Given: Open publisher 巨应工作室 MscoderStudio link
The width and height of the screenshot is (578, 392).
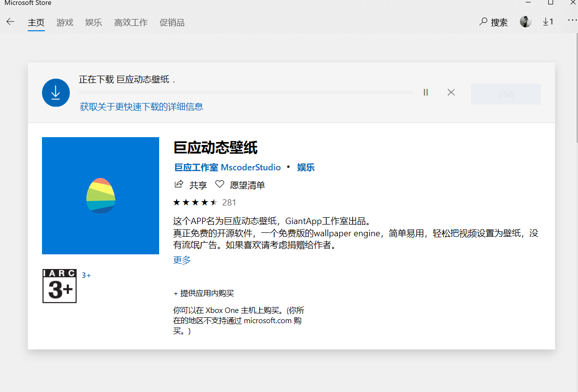Looking at the screenshot, I should coord(227,167).
